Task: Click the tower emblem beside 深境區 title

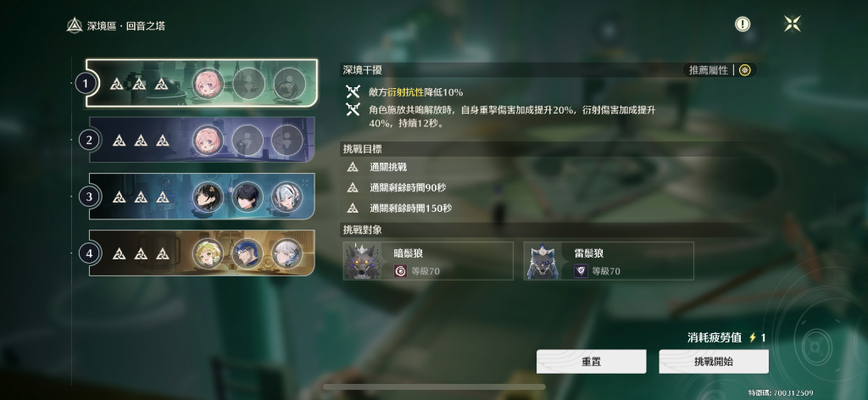Action: pyautogui.click(x=75, y=25)
